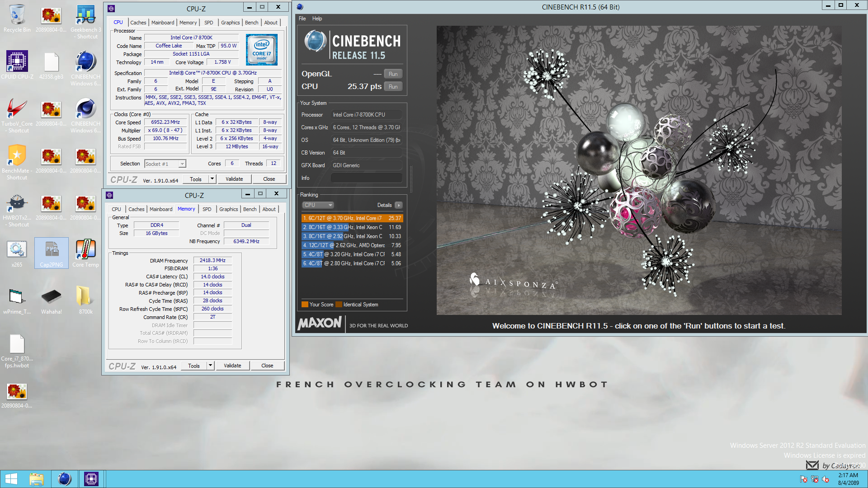This screenshot has height=488, width=868.
Task: Switch to CPU-Z in taskbar
Action: (91, 479)
